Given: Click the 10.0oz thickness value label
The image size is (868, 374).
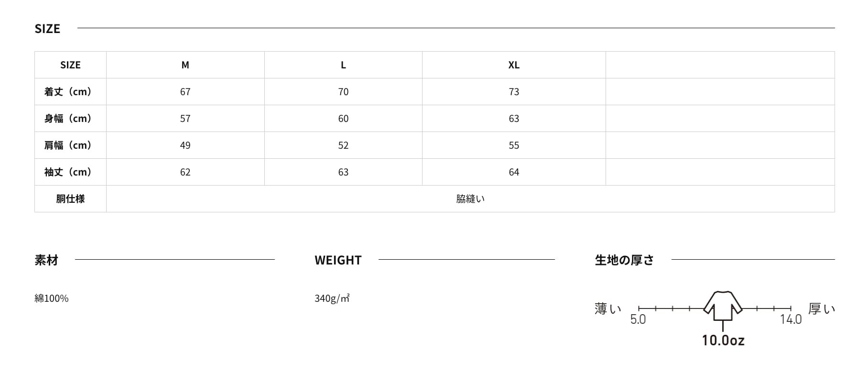Looking at the screenshot, I should tap(723, 340).
